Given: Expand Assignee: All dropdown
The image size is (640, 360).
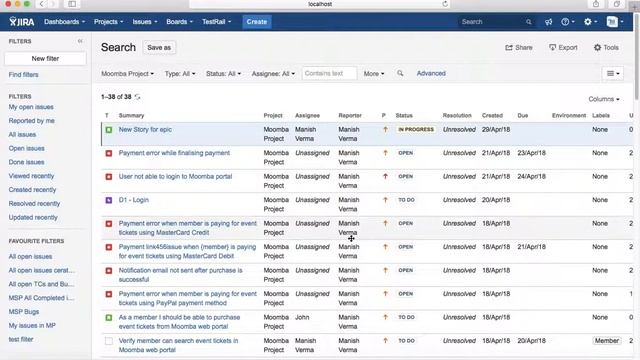Looking at the screenshot, I should click(x=273, y=73).
